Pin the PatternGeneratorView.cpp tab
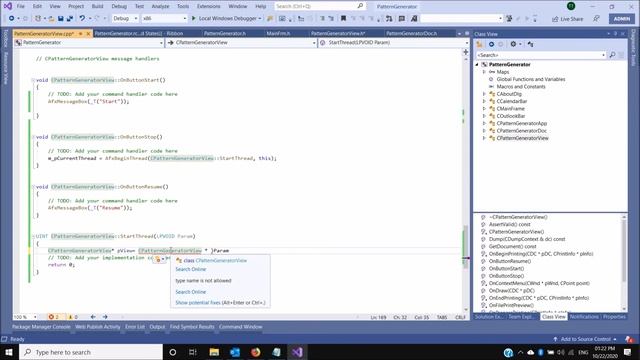The height and width of the screenshot is (360, 640). [x=81, y=33]
